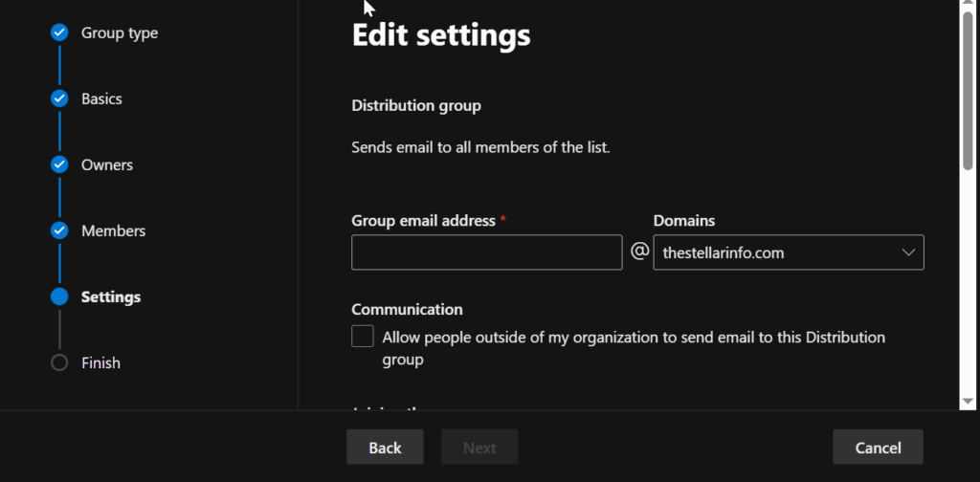Focus the Group email address text field

tap(486, 252)
